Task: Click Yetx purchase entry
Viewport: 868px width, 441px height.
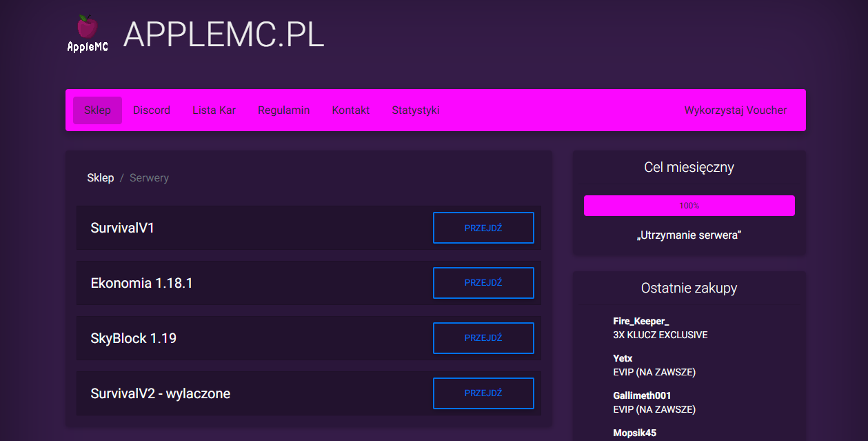Action: (x=623, y=358)
